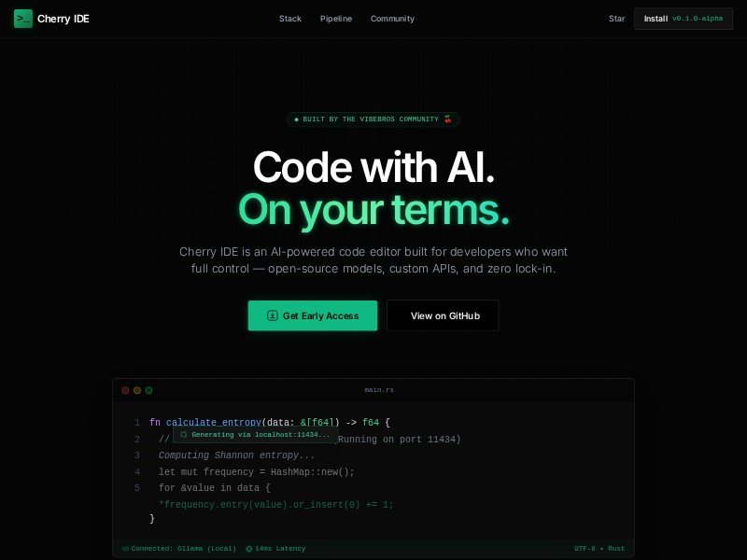This screenshot has height=560, width=747.
Task: Click the Install button in the header
Action: click(656, 19)
